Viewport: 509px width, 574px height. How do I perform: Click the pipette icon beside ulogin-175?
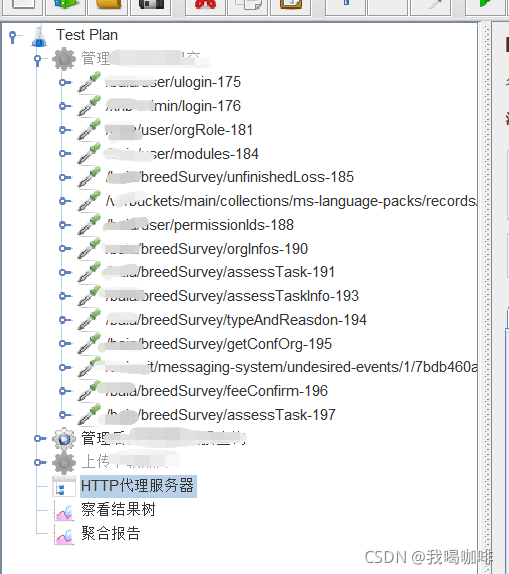(89, 82)
